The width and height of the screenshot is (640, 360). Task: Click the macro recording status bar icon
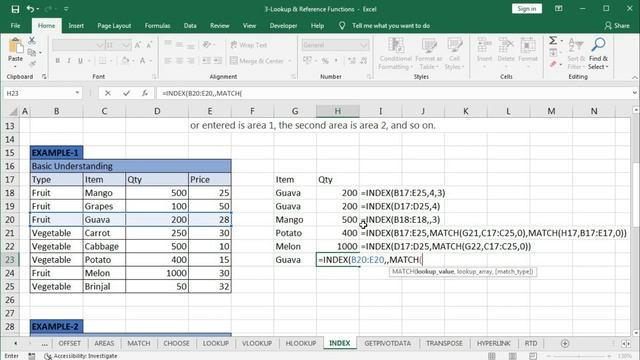pos(32,356)
